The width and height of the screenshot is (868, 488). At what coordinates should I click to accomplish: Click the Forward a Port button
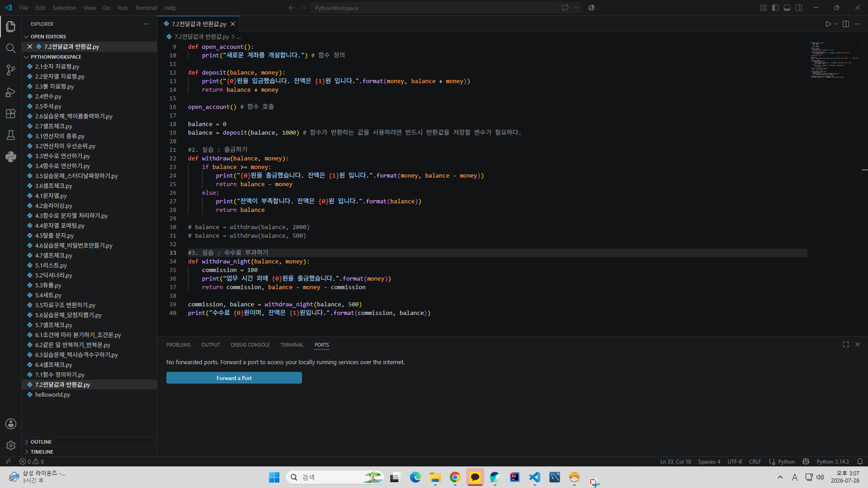(x=234, y=378)
